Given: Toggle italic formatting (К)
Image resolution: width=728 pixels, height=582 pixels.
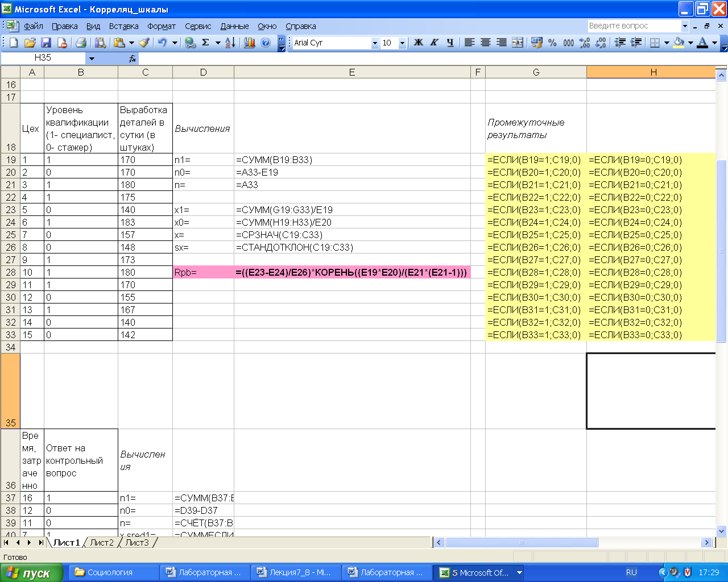Looking at the screenshot, I should coord(434,43).
